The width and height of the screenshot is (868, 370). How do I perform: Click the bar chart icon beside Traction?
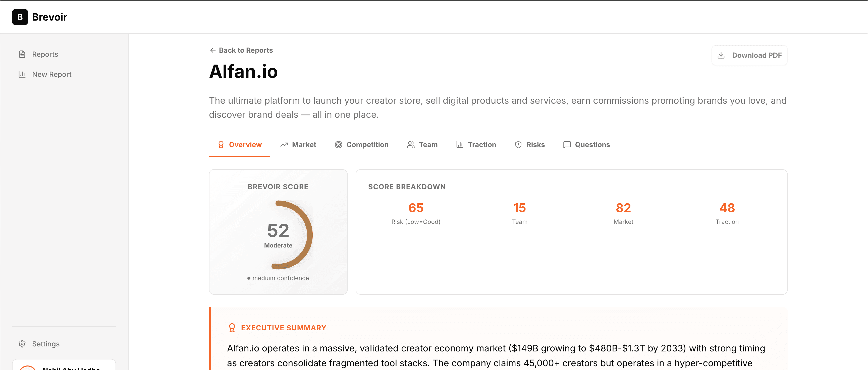tap(459, 144)
